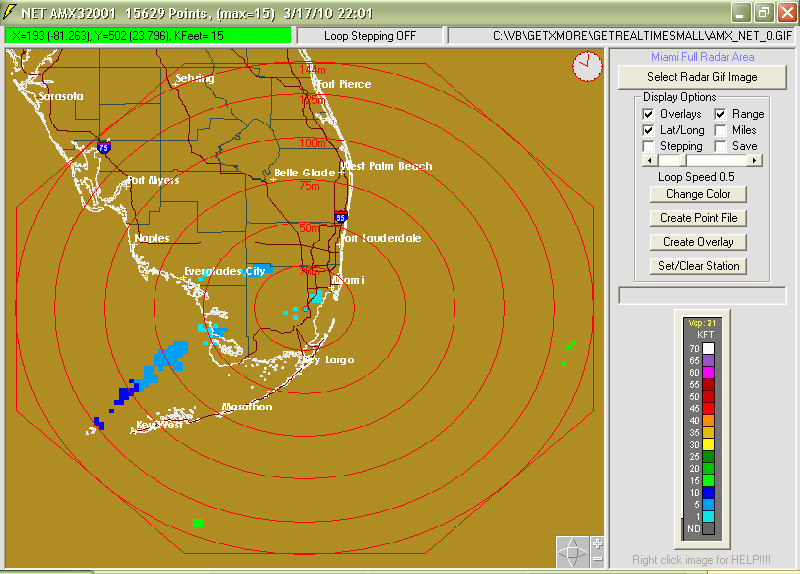This screenshot has height=574, width=800.
Task: Uncheck the Lat/Long option
Action: (649, 130)
